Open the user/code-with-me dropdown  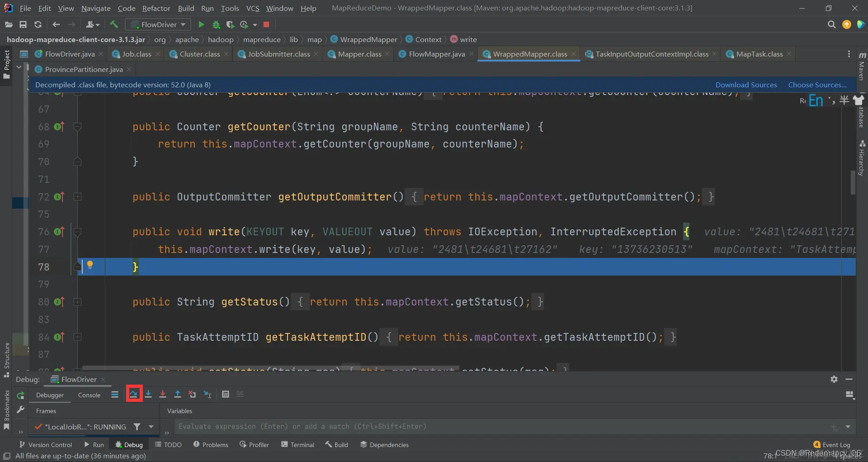coord(93,24)
